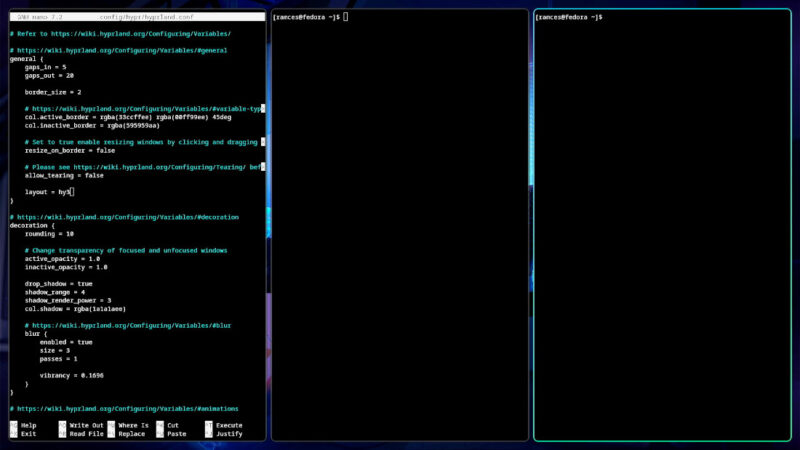Click 'inactive_opacity = 1.0' line

tap(66, 267)
